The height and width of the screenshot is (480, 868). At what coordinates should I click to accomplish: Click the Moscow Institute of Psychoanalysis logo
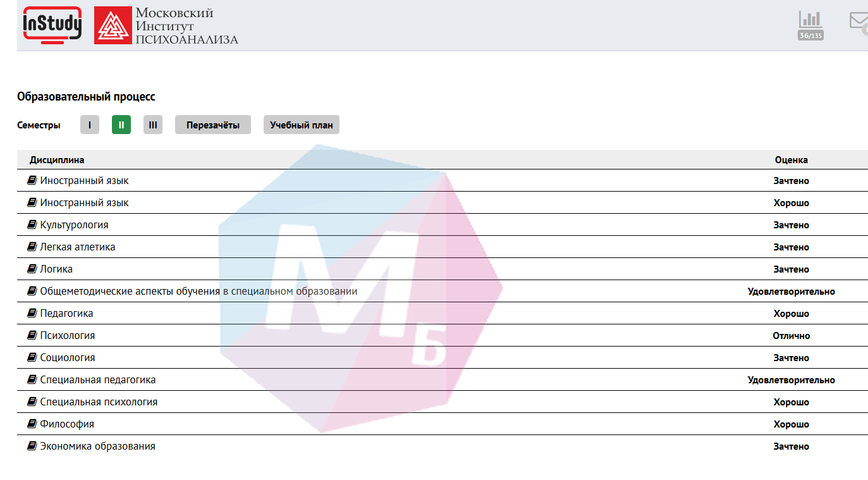166,25
